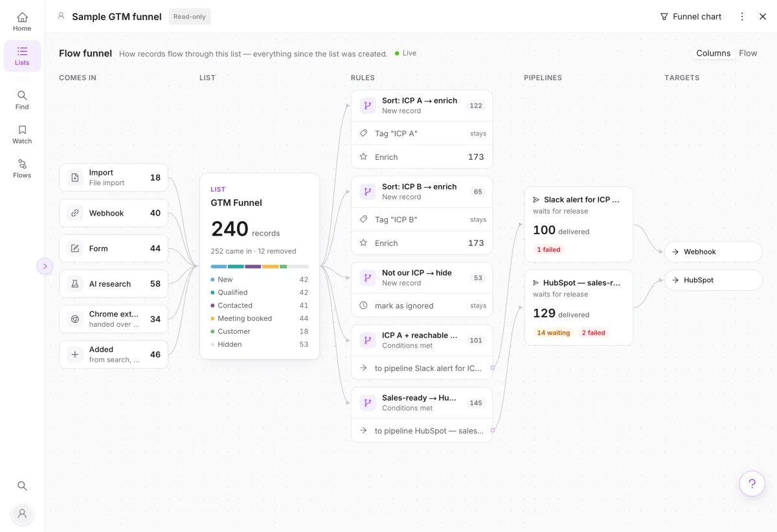Open Find in the sidebar

[22, 100]
